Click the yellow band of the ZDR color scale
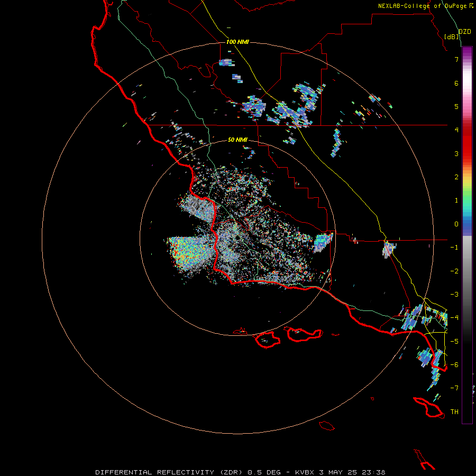 pyautogui.click(x=467, y=181)
